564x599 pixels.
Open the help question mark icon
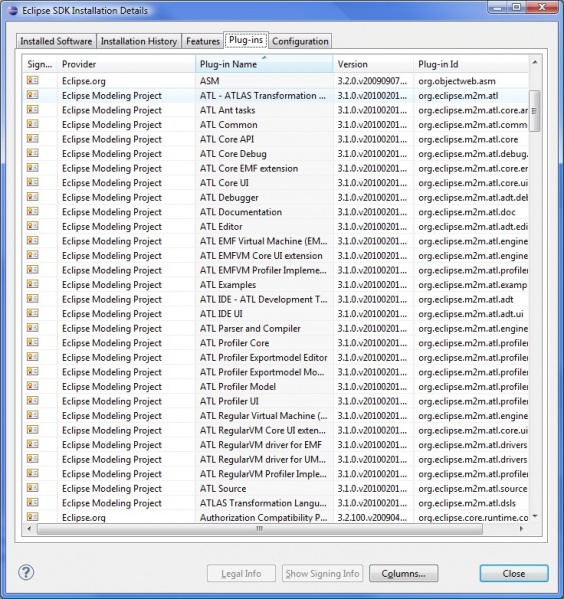[26, 572]
